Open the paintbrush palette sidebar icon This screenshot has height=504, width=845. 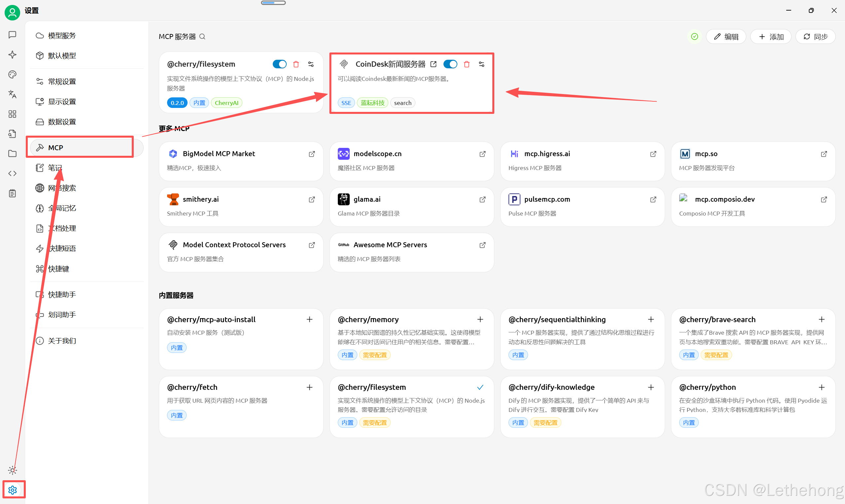(x=12, y=74)
